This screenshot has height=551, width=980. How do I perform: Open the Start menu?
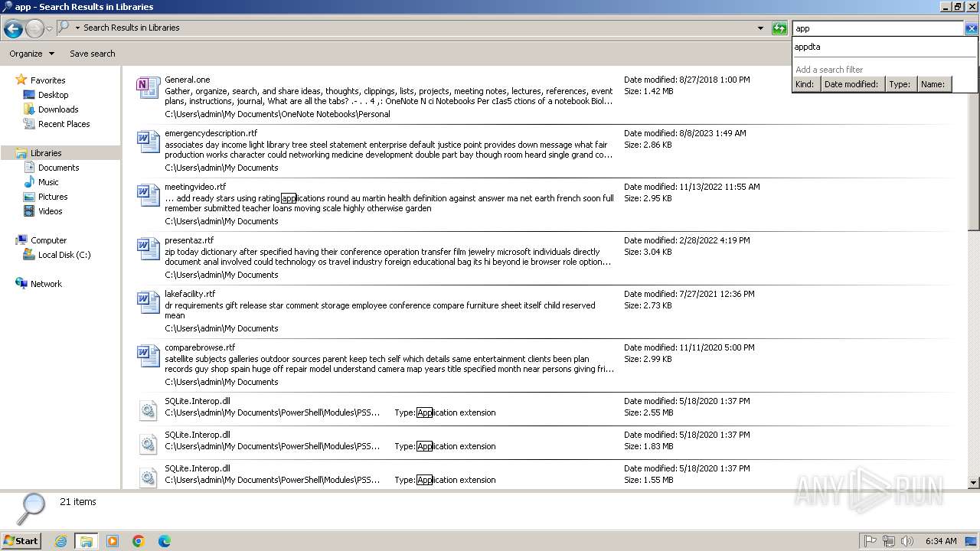(21, 540)
